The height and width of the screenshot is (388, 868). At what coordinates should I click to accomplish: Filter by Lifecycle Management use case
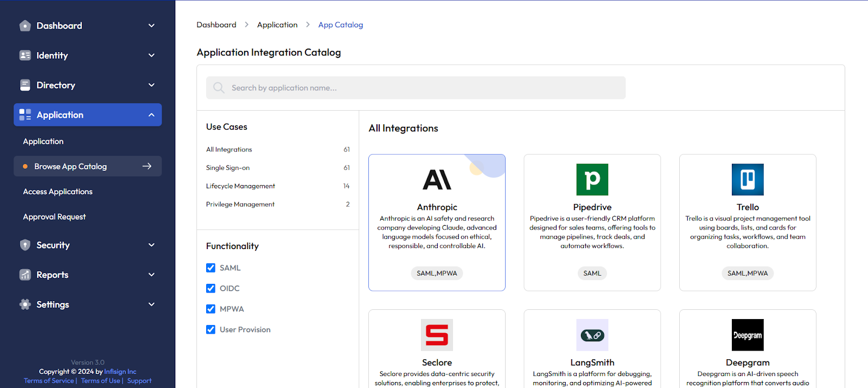click(x=278, y=186)
